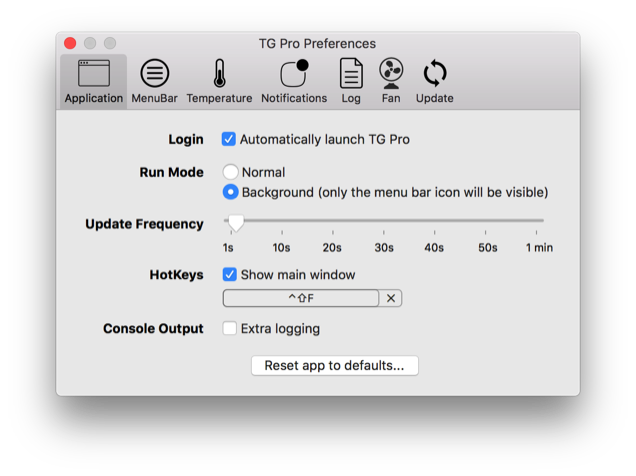The width and height of the screenshot is (636, 476).
Task: Click the TG Pro Preferences window title
Action: coord(317,43)
